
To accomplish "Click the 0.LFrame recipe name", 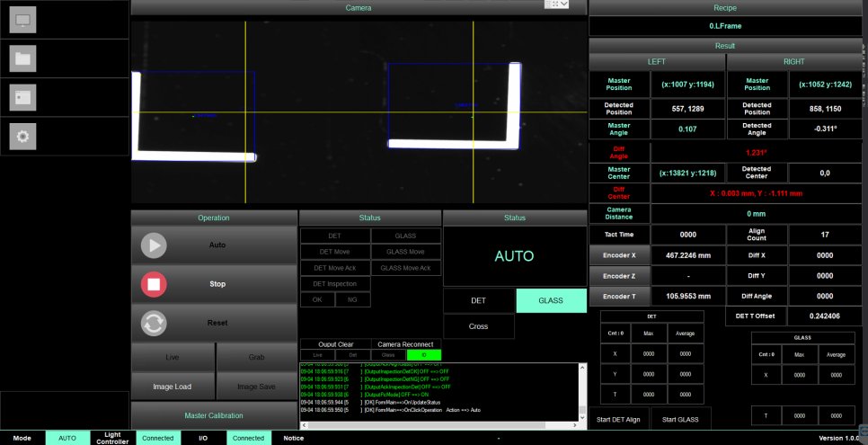I will pos(725,26).
